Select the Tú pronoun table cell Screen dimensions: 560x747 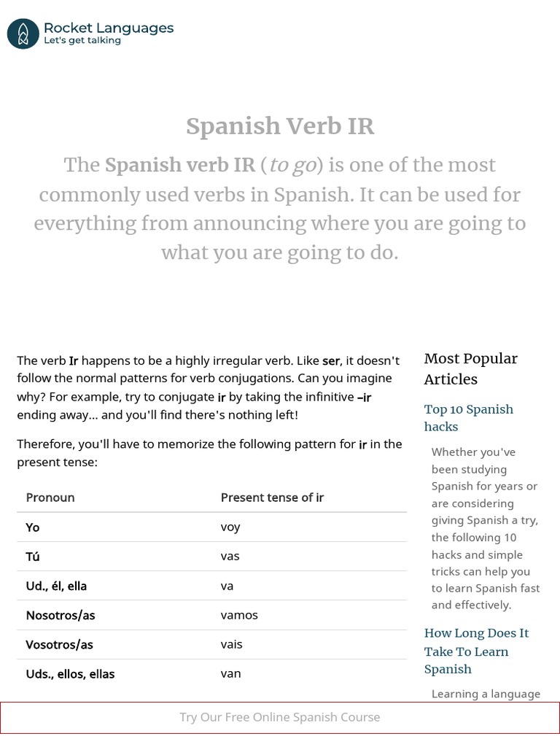pyautogui.click(x=33, y=557)
